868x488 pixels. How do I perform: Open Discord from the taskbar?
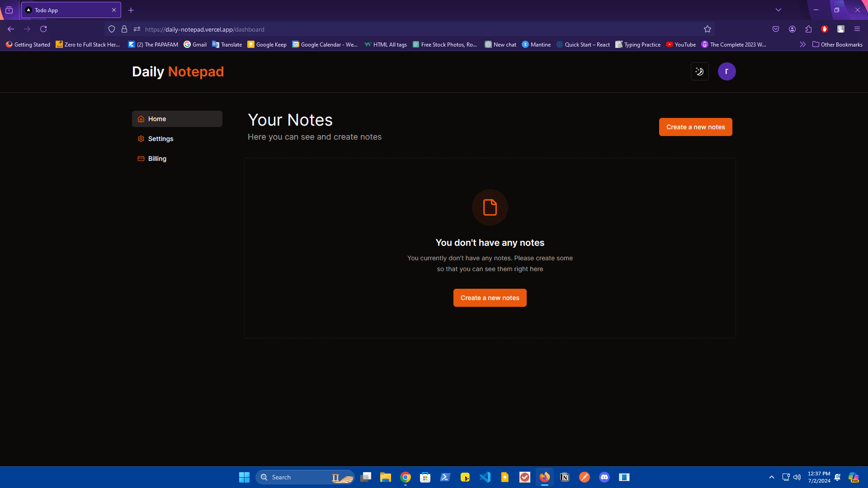604,477
